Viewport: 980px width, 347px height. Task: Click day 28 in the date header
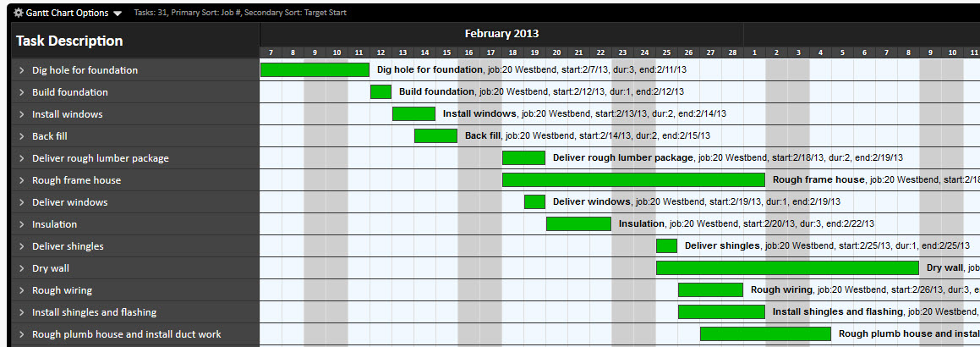[x=732, y=52]
